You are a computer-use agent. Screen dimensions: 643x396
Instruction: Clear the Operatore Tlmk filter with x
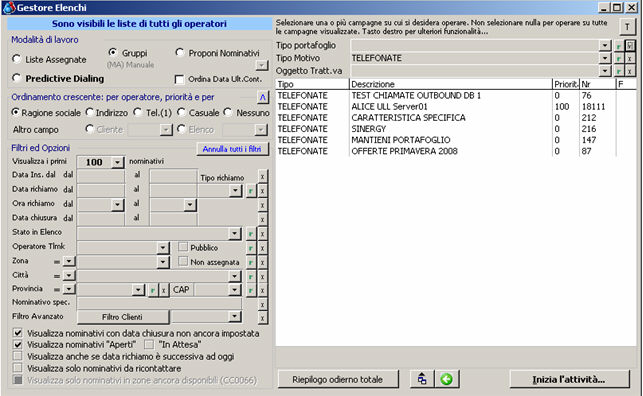click(x=262, y=248)
